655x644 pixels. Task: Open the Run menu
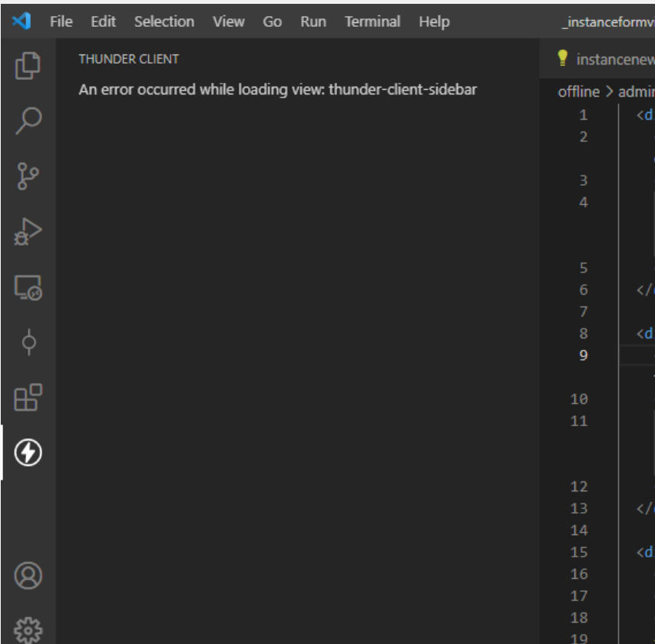point(312,21)
